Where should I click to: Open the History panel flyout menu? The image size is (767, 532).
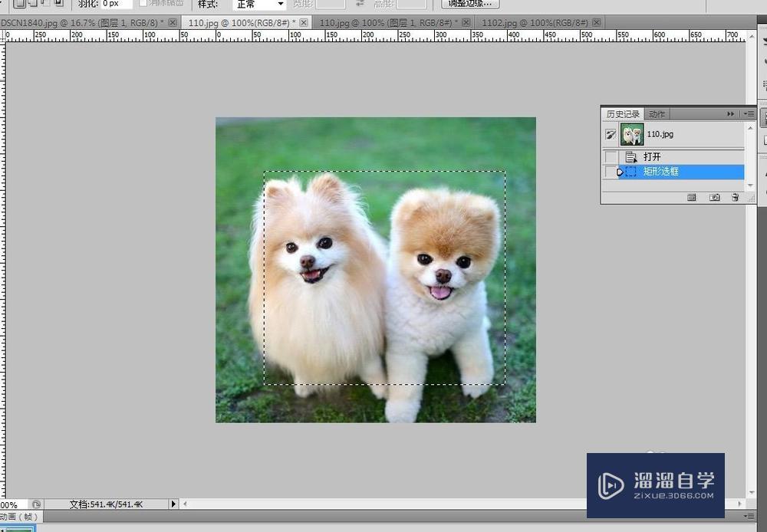click(749, 113)
